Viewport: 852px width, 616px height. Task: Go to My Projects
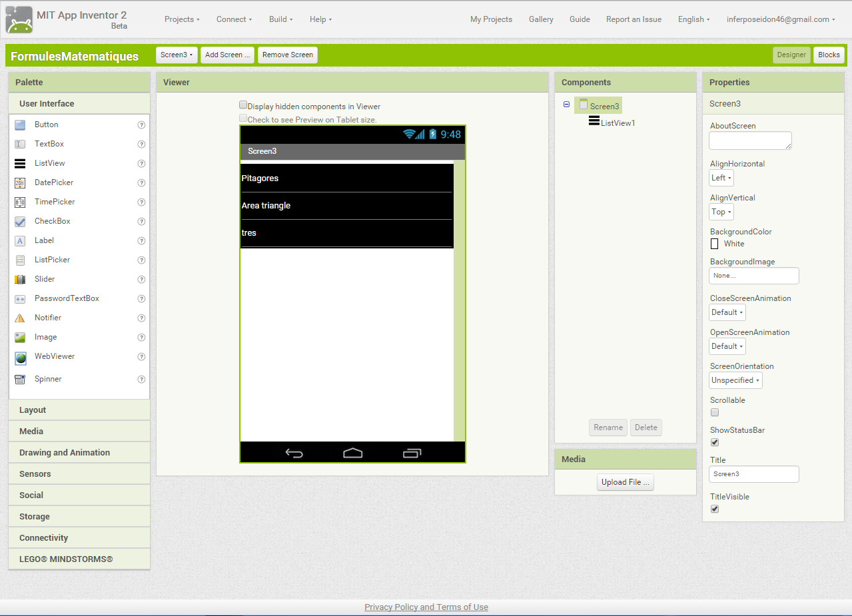(491, 19)
